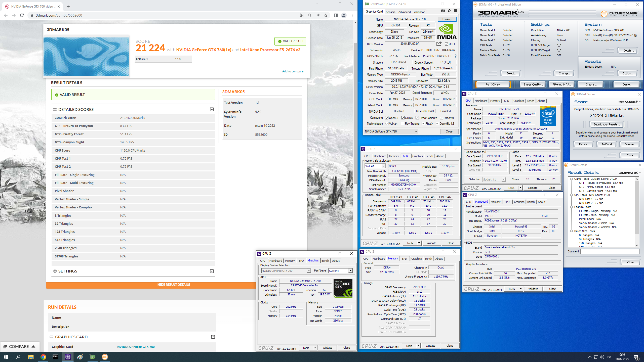Image resolution: width=644 pixels, height=362 pixels.
Task: Click Submit Your Results button
Action: point(606,124)
